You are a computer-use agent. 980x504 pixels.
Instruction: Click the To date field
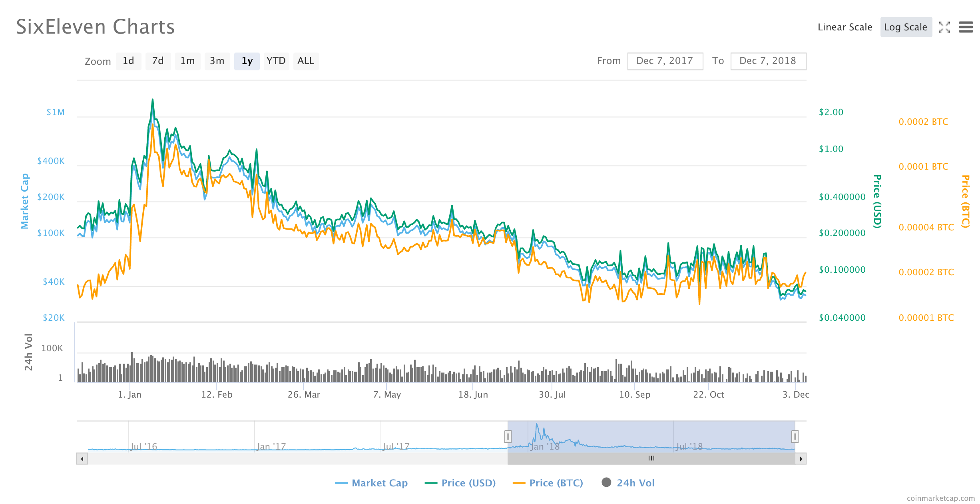[768, 61]
